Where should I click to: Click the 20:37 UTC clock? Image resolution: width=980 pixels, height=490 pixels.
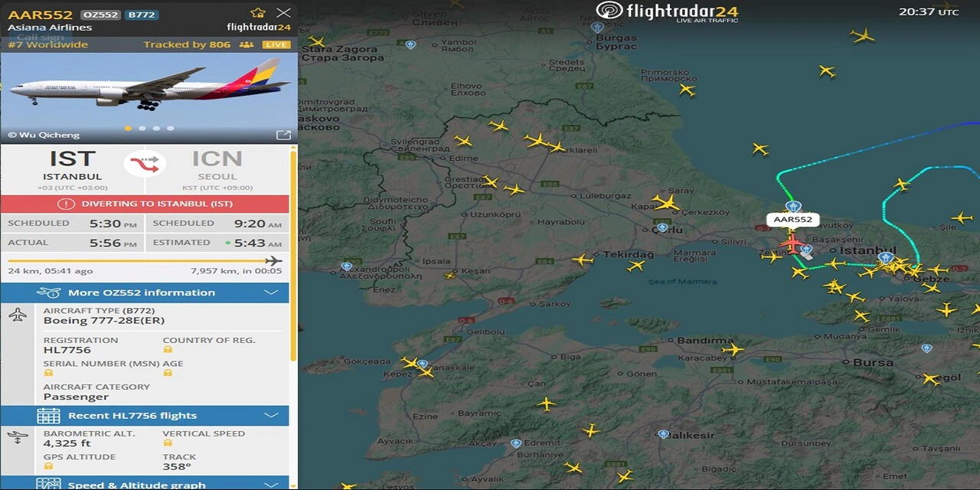coord(928,11)
